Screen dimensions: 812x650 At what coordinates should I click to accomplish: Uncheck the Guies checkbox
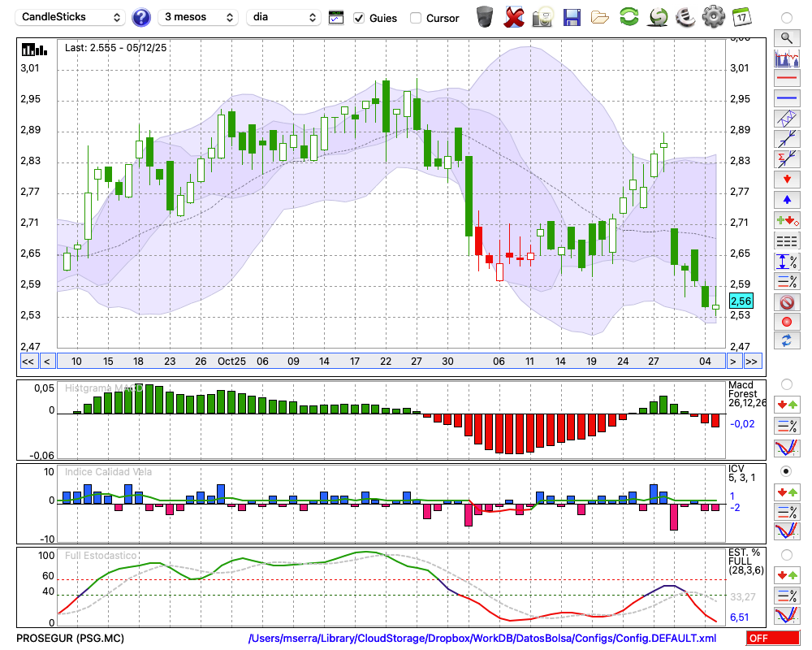pos(359,18)
